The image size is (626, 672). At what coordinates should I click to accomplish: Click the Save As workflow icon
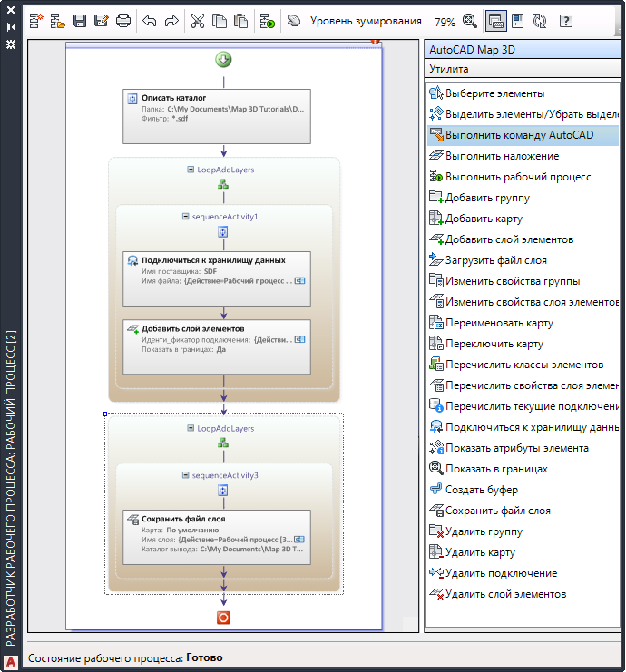coord(102,21)
